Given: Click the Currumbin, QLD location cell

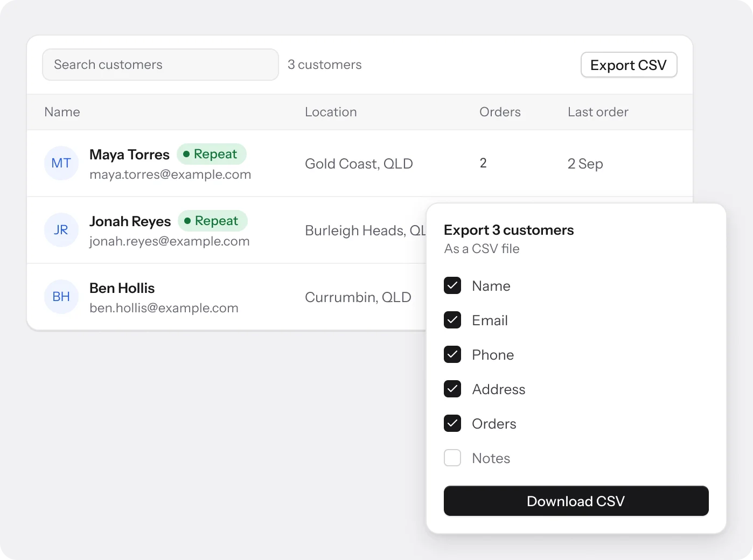Looking at the screenshot, I should tap(358, 297).
